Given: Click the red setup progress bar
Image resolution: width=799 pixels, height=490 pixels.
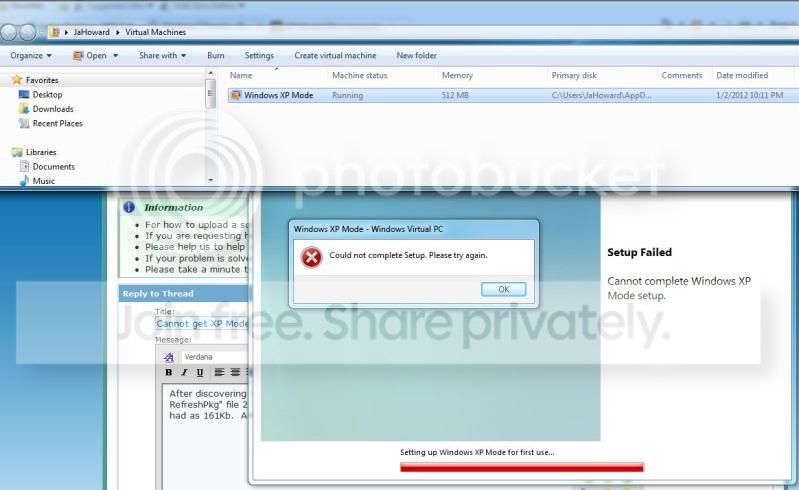Looking at the screenshot, I should tap(522, 467).
